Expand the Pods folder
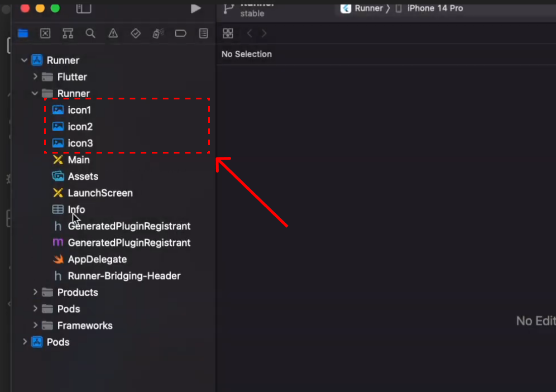 pos(35,309)
